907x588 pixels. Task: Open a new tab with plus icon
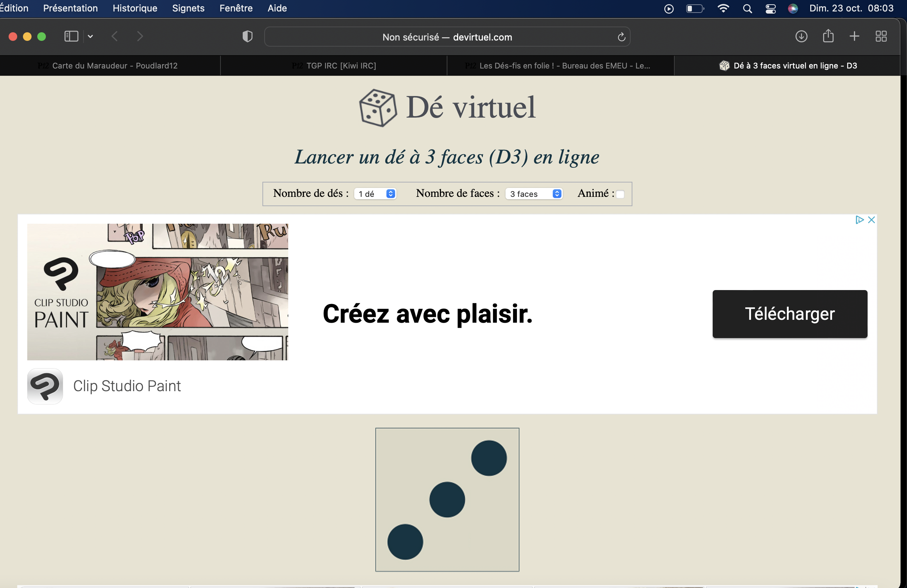(854, 37)
